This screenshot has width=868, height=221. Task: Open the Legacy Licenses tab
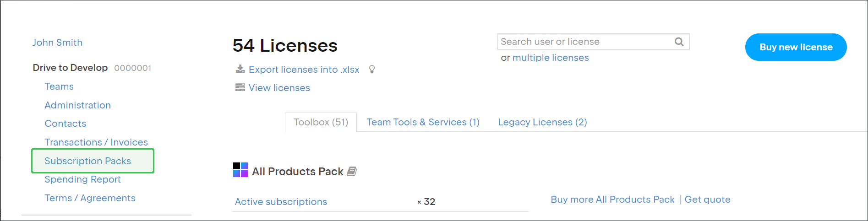[x=542, y=122]
